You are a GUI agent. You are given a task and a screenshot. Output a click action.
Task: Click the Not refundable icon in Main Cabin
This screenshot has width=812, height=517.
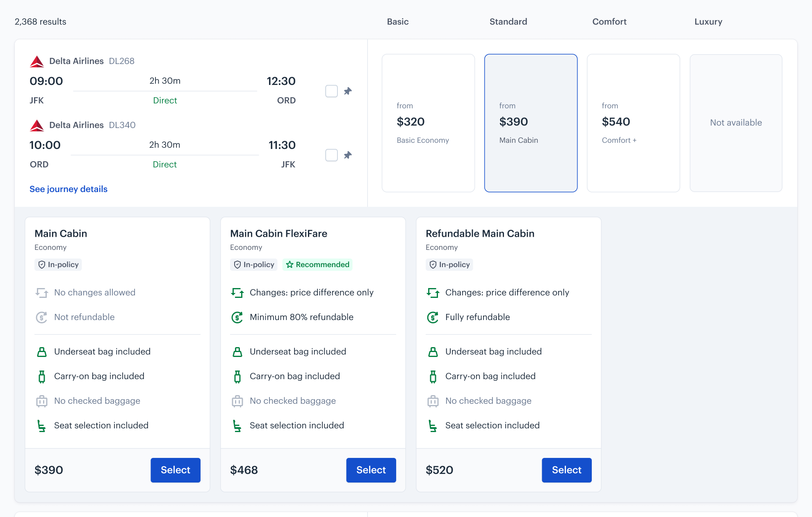click(41, 317)
